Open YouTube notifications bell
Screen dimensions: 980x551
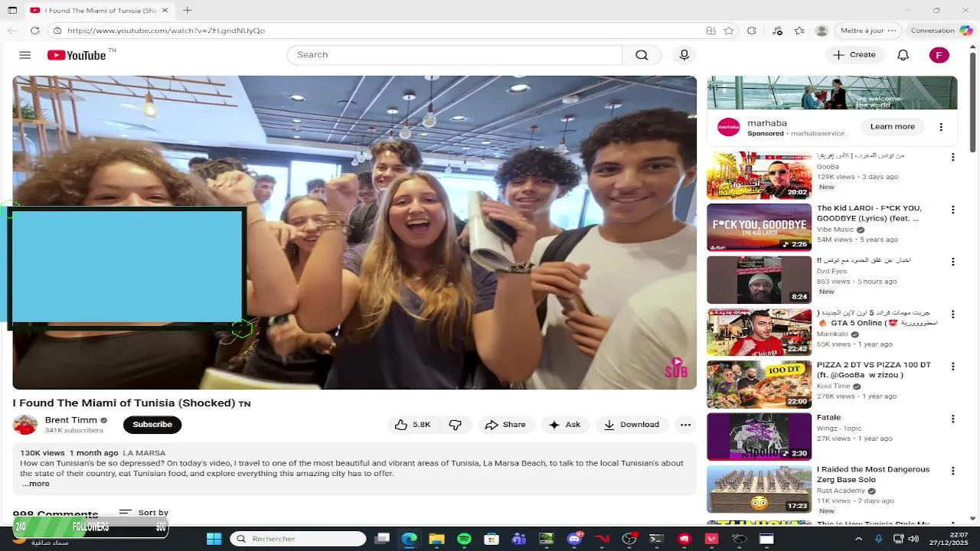[903, 55]
